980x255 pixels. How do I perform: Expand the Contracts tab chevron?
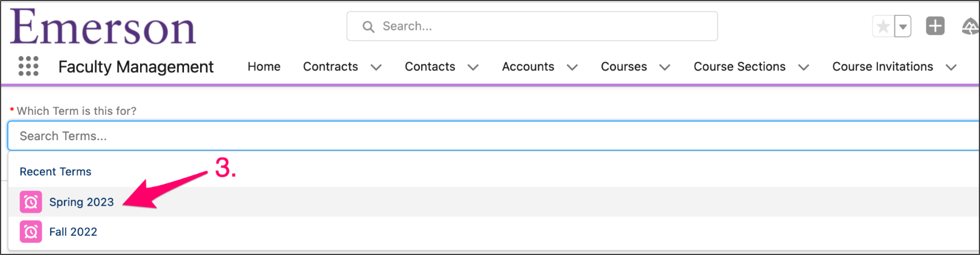click(376, 67)
